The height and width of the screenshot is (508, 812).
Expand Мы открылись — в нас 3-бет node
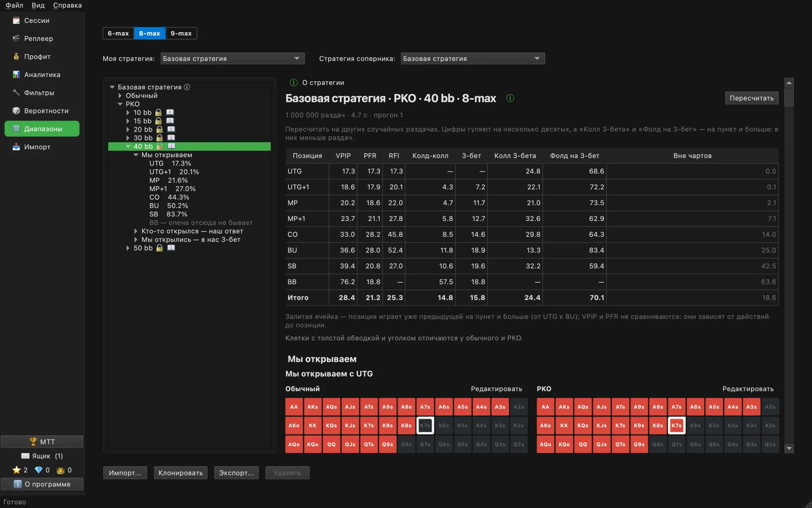(x=136, y=240)
